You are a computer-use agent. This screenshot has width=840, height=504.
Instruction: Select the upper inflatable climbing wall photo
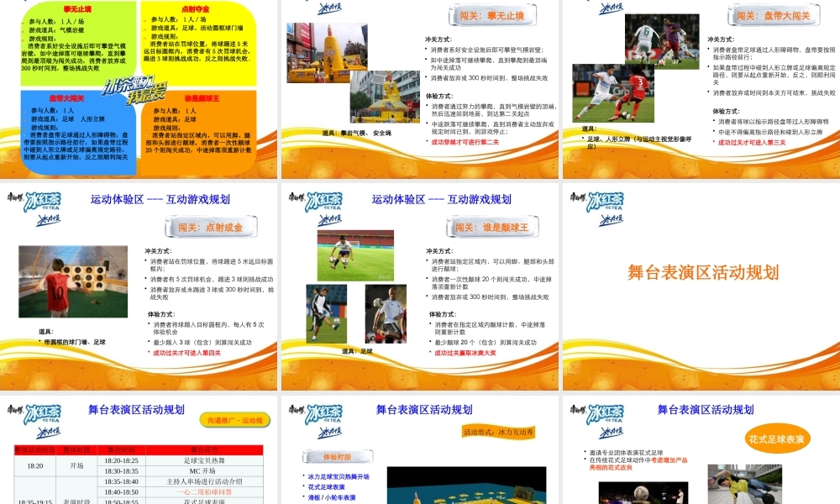(x=327, y=53)
